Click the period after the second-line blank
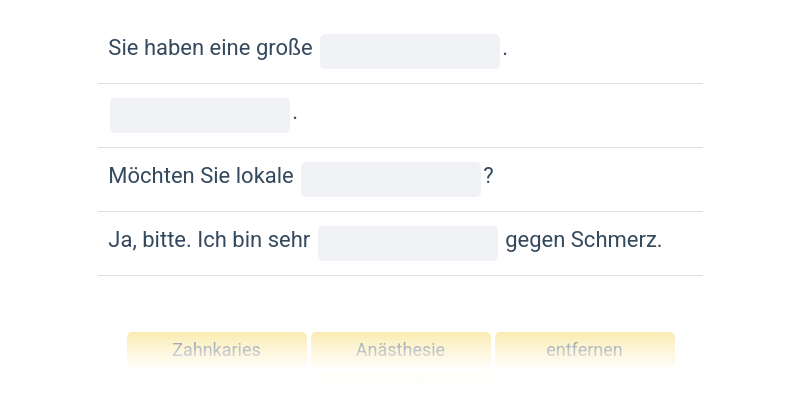The width and height of the screenshot is (800, 400). tap(295, 116)
